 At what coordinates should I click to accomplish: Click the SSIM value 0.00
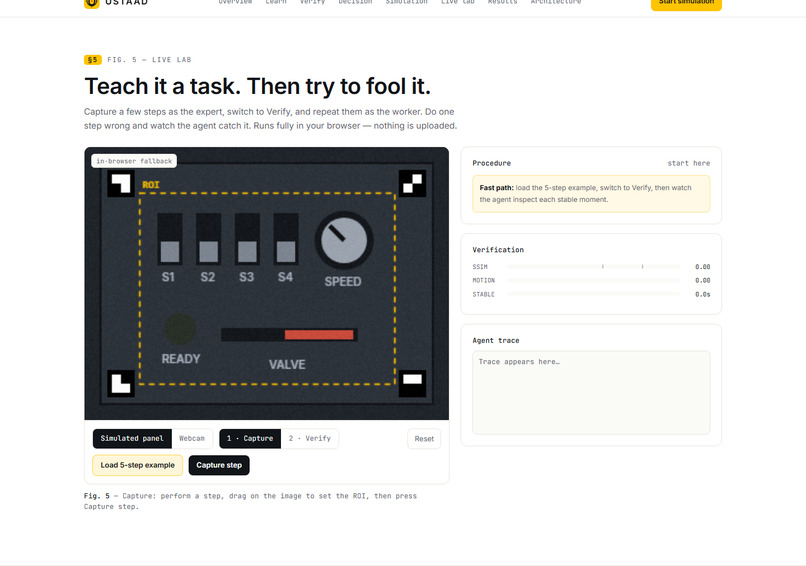point(703,267)
